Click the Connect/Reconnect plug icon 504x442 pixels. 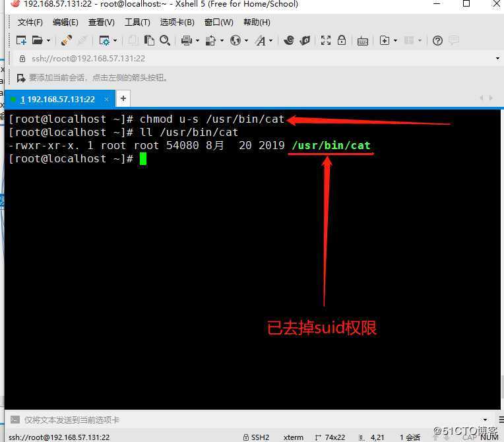[66, 40]
